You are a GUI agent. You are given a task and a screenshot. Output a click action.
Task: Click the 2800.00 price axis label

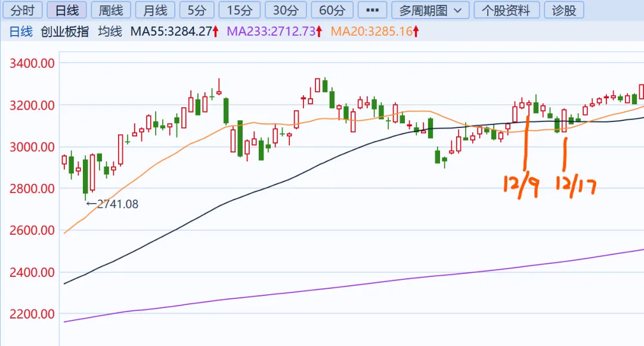(x=32, y=189)
